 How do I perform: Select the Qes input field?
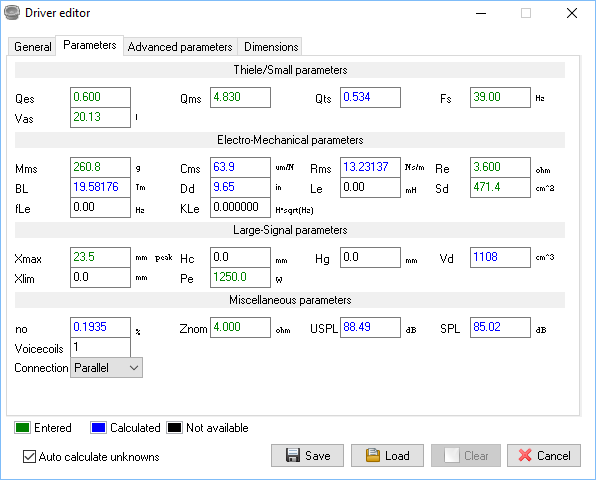pos(100,97)
